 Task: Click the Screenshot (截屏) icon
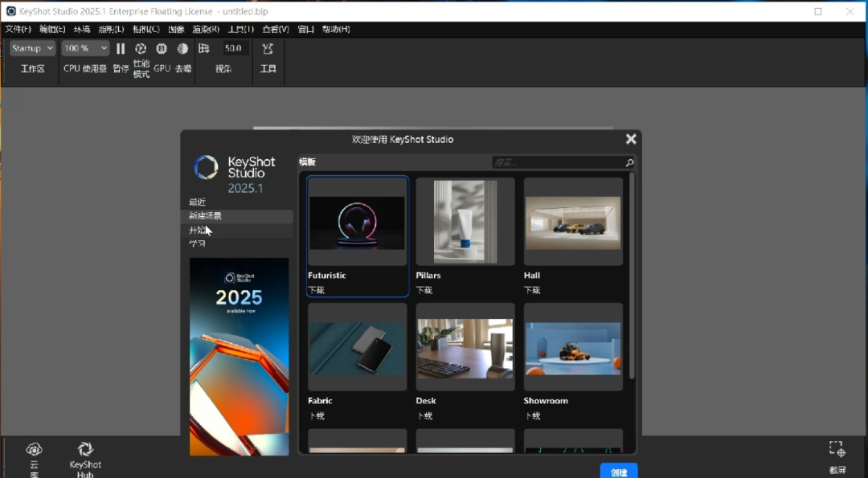tap(837, 449)
